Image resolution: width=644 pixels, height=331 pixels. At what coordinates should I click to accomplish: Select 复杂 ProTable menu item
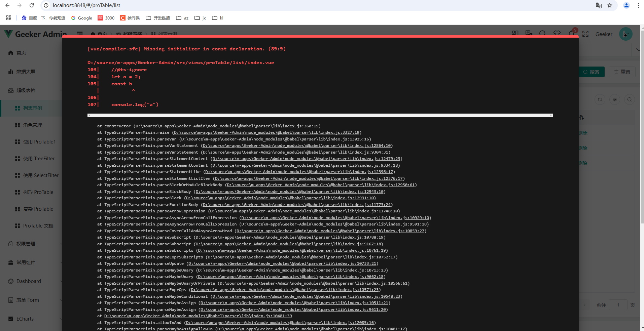(31, 209)
